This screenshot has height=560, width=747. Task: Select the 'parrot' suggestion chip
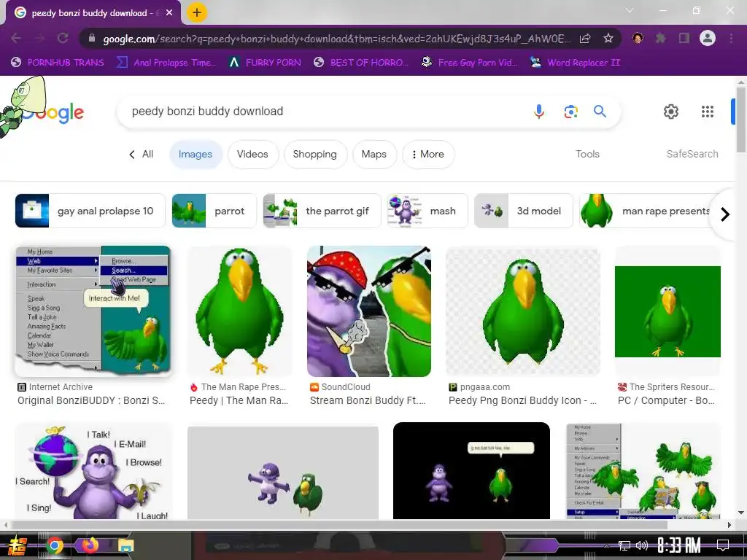(x=214, y=211)
